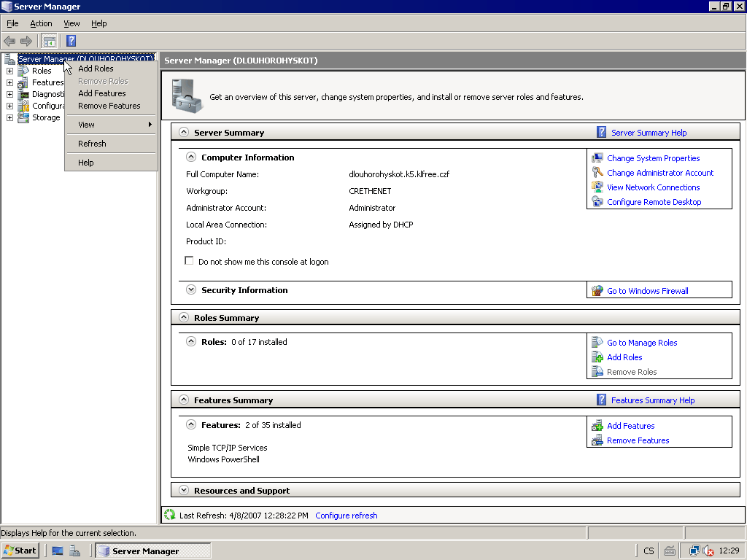747x560 pixels.
Task: Click the Forward arrow toolbar icon
Action: [x=26, y=42]
